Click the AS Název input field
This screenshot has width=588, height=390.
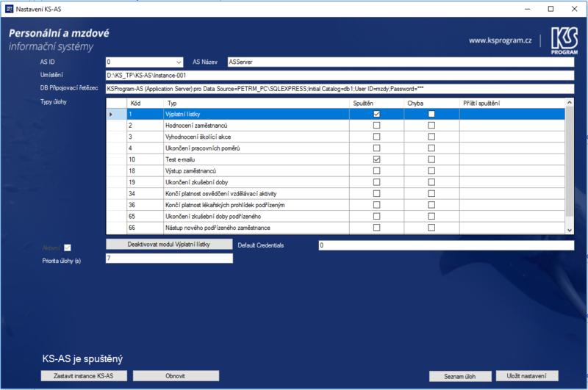(x=401, y=62)
